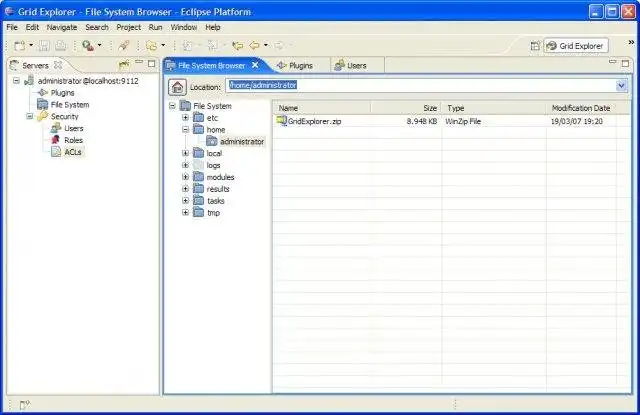Maximize the Servers view panel
640x415 pixels.
(151, 64)
